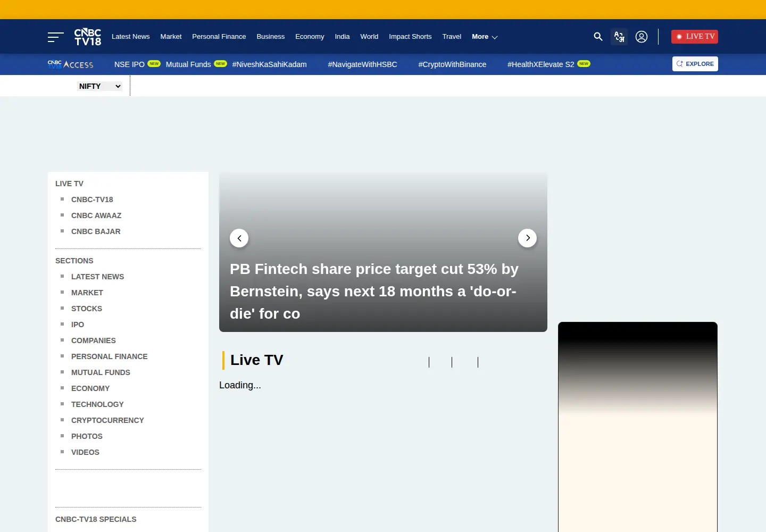Open Business nav item
Image resolution: width=766 pixels, height=532 pixels.
tap(271, 37)
